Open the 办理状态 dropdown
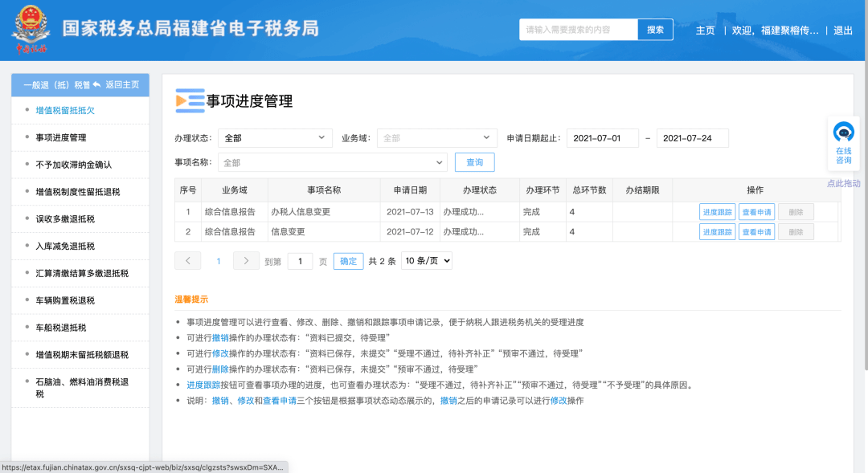 click(275, 137)
